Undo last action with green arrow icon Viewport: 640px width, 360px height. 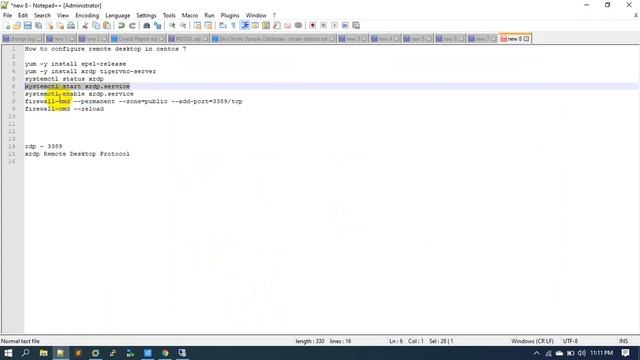point(121,25)
